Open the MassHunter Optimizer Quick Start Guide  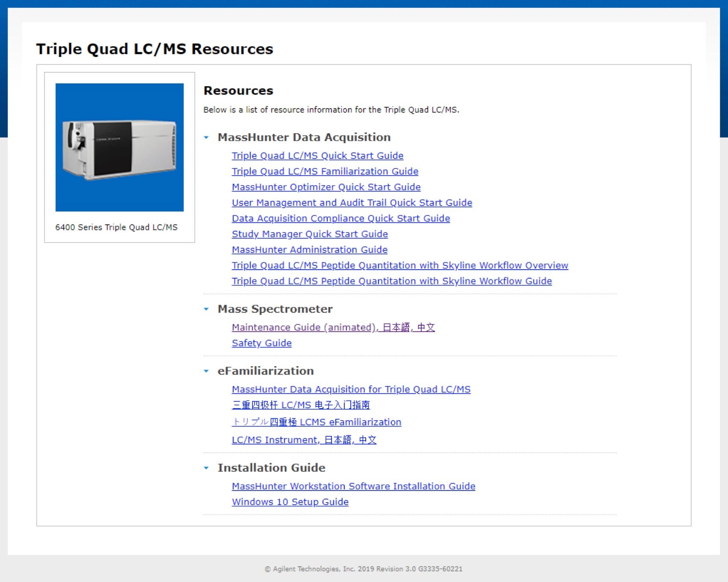326,187
